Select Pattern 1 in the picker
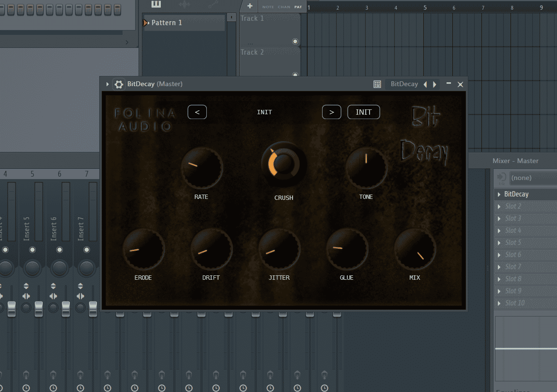Screen dimensions: 557x392 [x=184, y=23]
